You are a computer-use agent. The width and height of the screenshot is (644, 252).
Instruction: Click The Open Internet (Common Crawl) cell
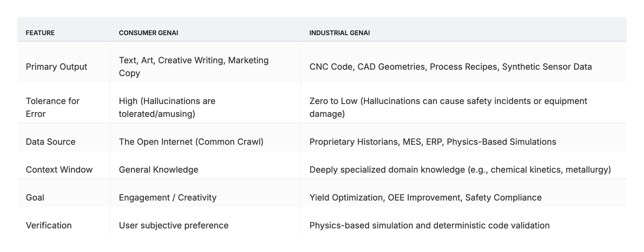tap(191, 142)
